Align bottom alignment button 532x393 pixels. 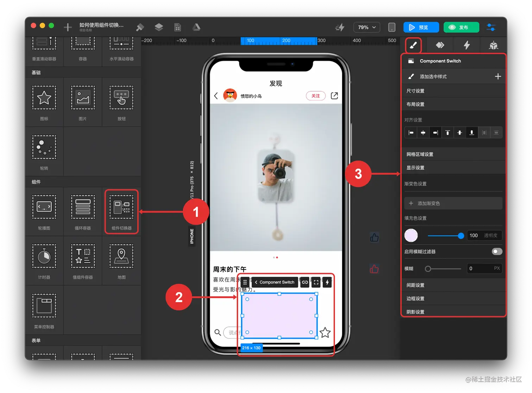[x=472, y=133]
